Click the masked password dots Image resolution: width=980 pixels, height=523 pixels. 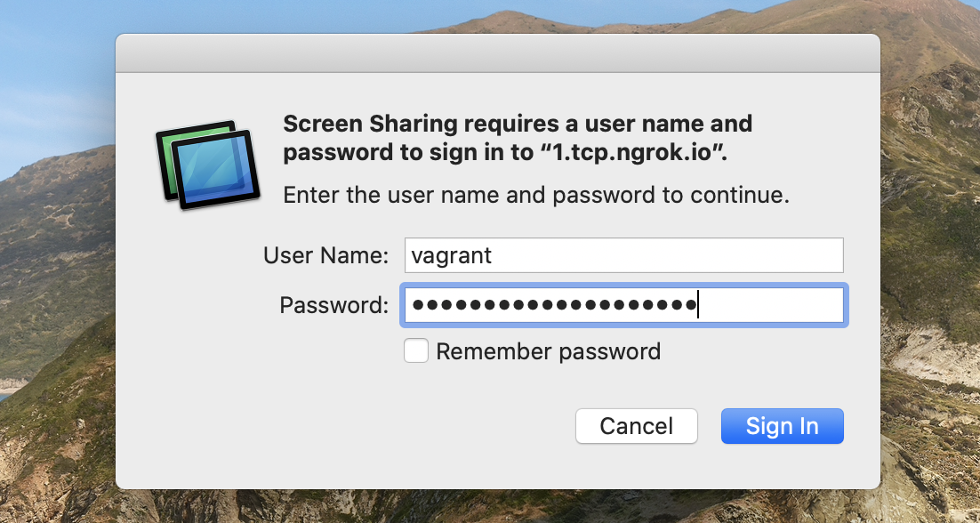pyautogui.click(x=553, y=306)
